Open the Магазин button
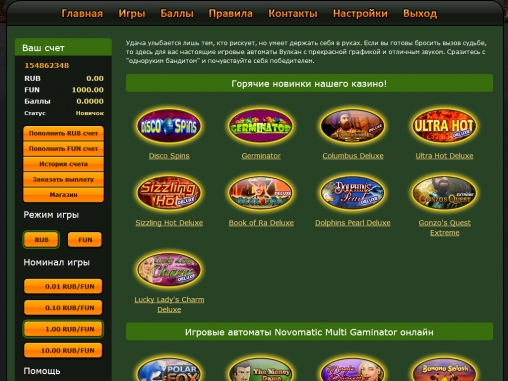 click(63, 195)
